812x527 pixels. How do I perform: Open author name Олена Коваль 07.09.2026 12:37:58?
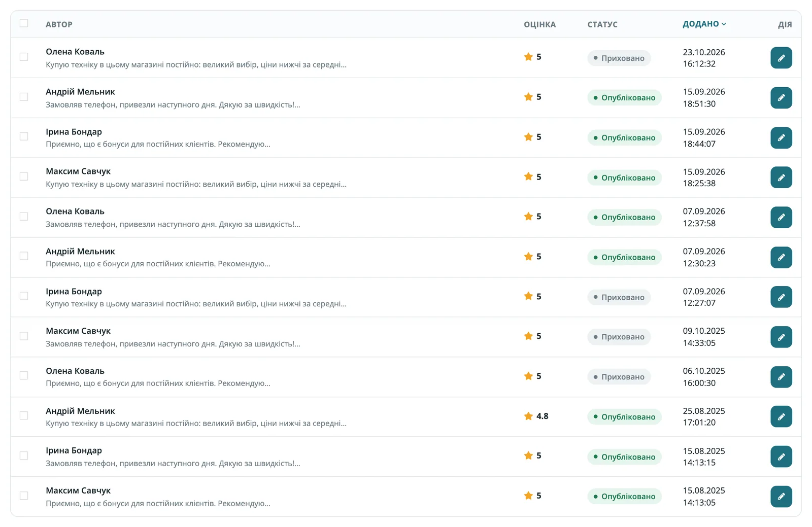click(x=75, y=211)
